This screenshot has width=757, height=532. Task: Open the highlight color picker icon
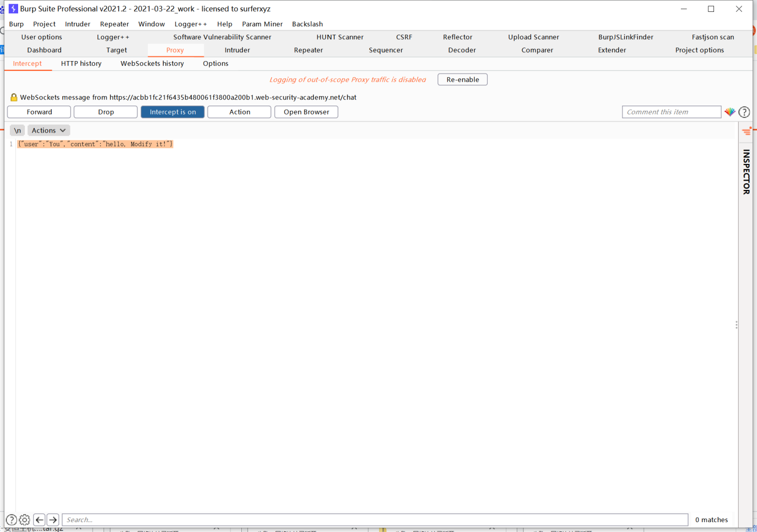(x=730, y=112)
